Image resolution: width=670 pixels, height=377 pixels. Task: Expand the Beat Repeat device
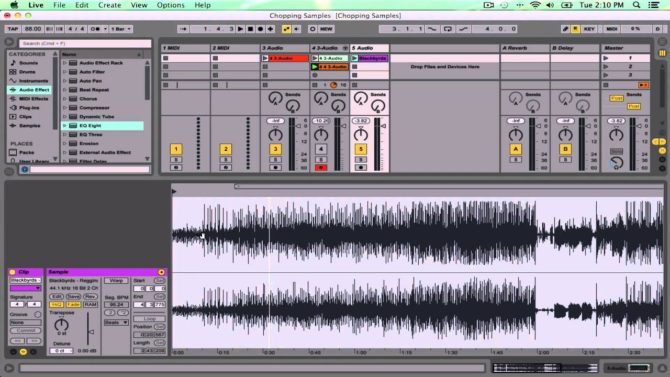pos(65,90)
